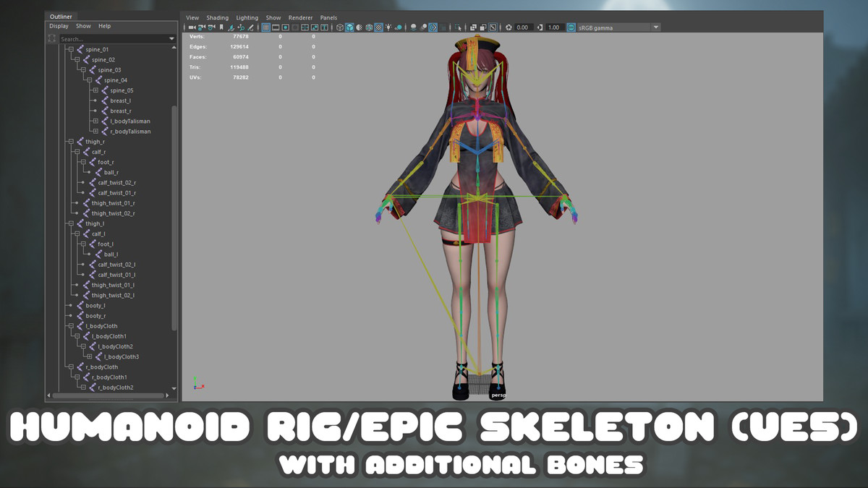The width and height of the screenshot is (868, 488).
Task: Expand the spine_05 joint
Action: 95,90
